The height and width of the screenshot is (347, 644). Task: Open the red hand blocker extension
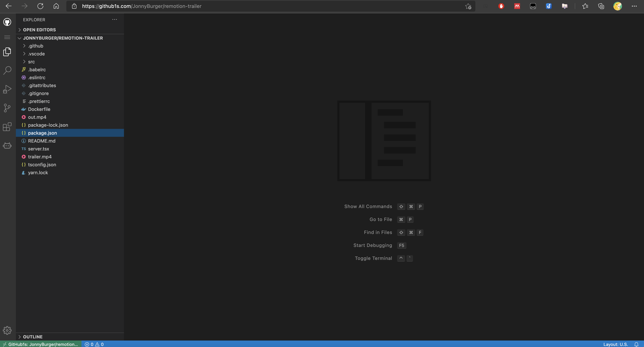[x=501, y=6]
